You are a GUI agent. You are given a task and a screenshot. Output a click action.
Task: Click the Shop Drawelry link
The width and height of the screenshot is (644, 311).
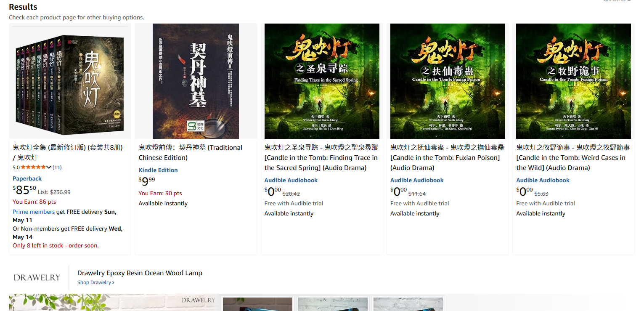pyautogui.click(x=95, y=282)
